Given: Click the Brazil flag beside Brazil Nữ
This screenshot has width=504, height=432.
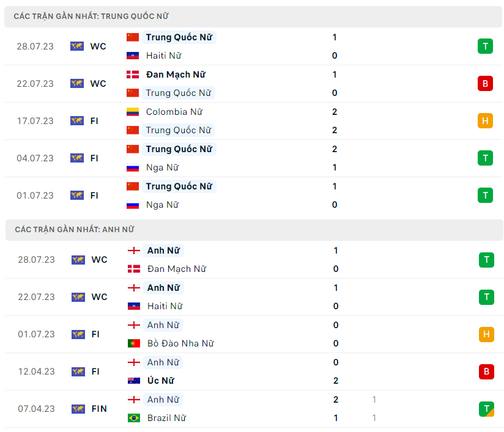Looking at the screenshot, I should pyautogui.click(x=134, y=418).
